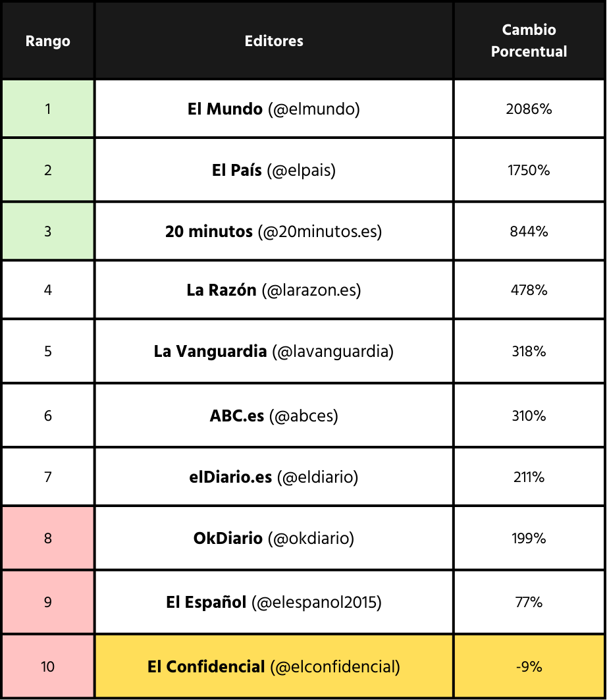Click El Español (@elespanol2015) entry
607x700 pixels.
click(x=274, y=603)
